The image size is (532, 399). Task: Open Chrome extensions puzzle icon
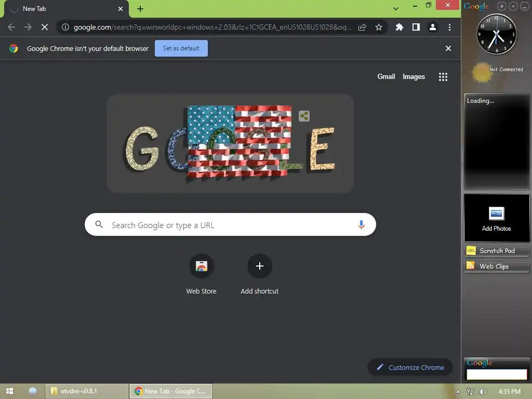click(x=400, y=27)
